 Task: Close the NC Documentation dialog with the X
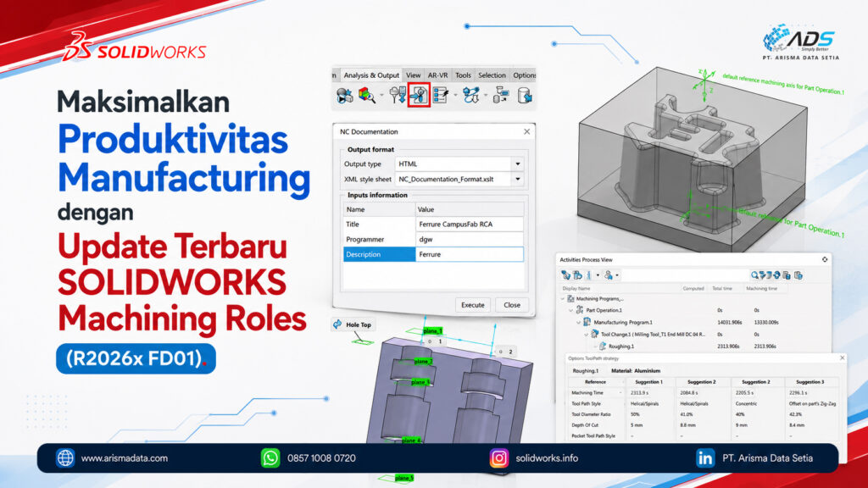[x=526, y=131]
